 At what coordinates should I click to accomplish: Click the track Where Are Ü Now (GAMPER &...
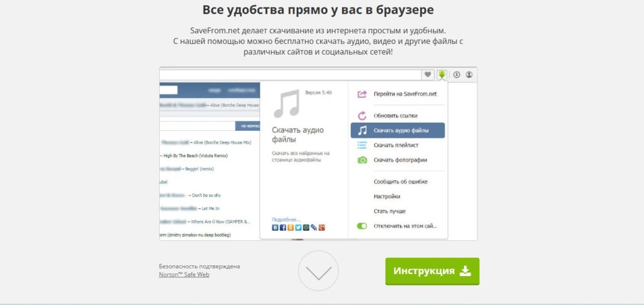click(x=221, y=221)
